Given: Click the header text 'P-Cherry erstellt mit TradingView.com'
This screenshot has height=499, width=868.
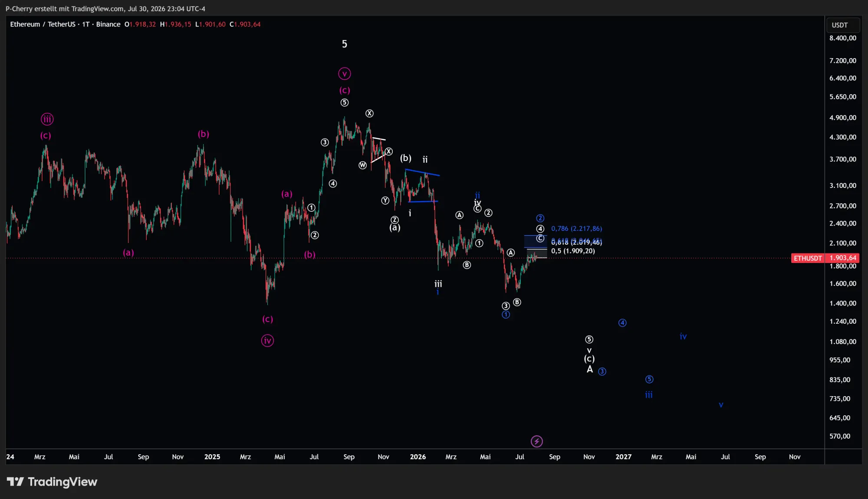Looking at the screenshot, I should click(65, 9).
